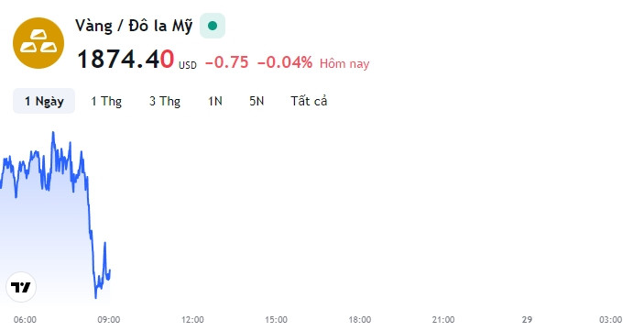
Task: Click the chart line's highest peak
Action: pos(53,132)
